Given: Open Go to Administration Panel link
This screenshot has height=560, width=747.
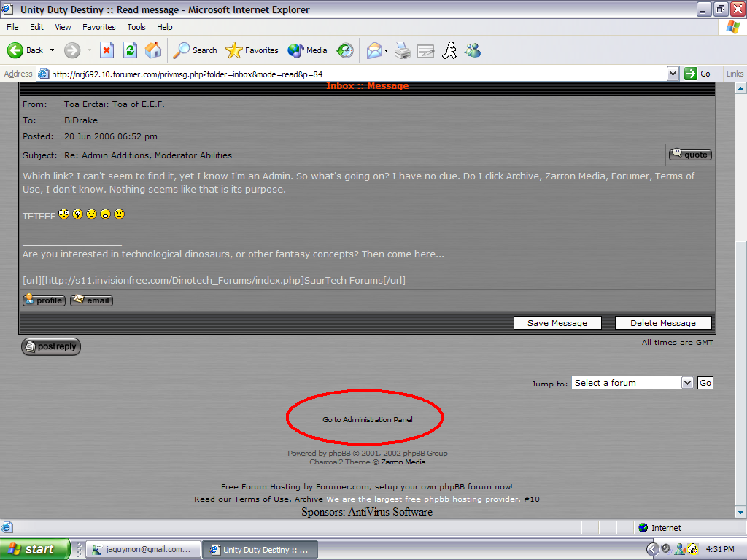Looking at the screenshot, I should tap(368, 419).
